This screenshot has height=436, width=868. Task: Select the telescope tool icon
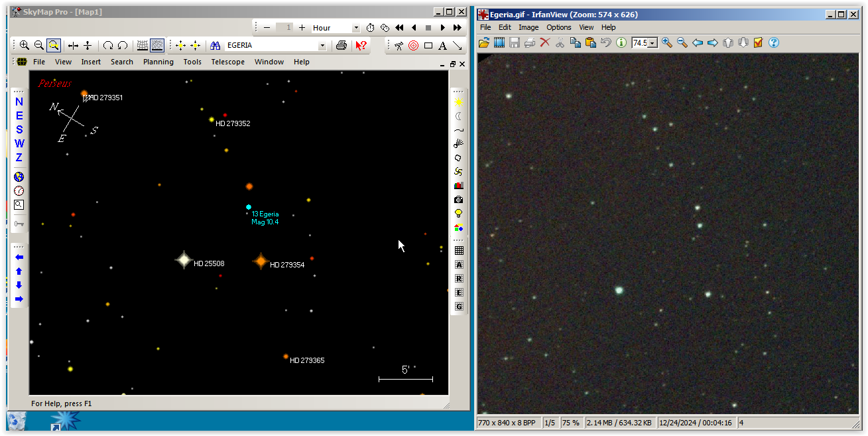[399, 45]
